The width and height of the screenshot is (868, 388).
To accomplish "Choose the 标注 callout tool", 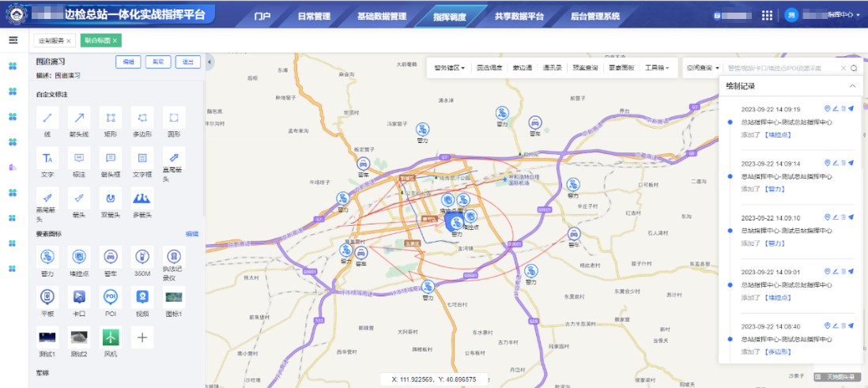I will 79,158.
